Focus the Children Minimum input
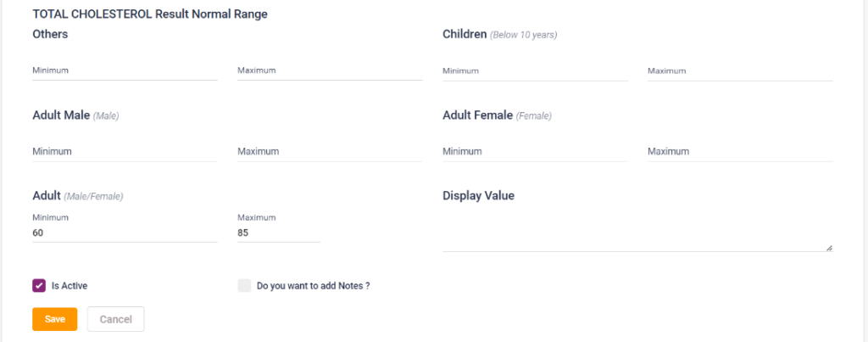This screenshot has height=342, width=868. (535, 71)
